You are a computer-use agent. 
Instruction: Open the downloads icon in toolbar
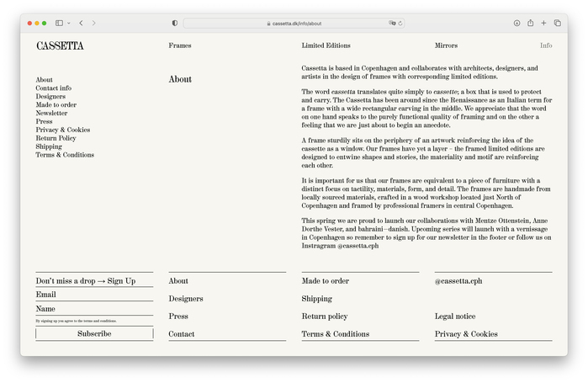click(516, 24)
